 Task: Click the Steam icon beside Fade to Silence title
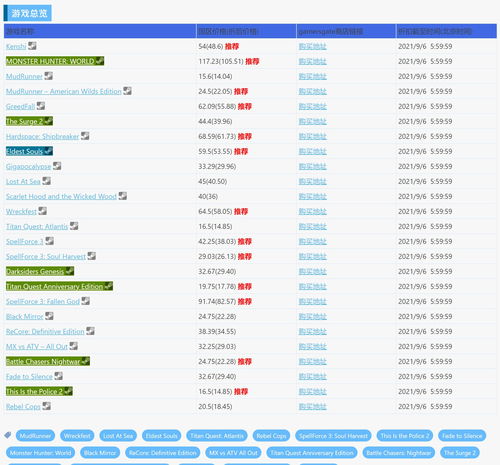click(x=59, y=376)
